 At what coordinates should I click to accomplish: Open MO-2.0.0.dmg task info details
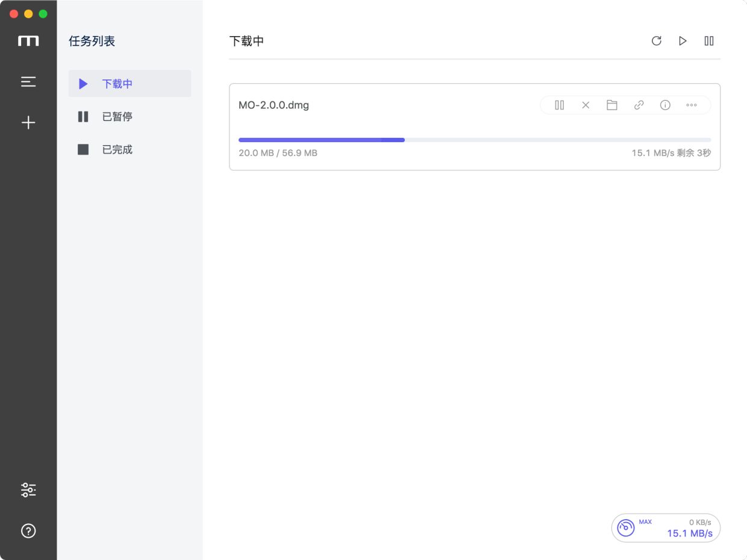pos(665,105)
